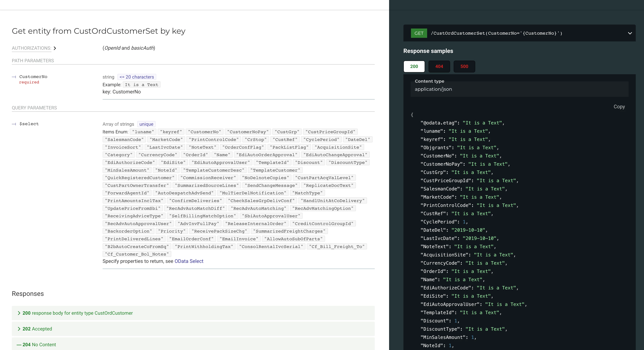Click the "It is a Text" example value

pyautogui.click(x=142, y=85)
